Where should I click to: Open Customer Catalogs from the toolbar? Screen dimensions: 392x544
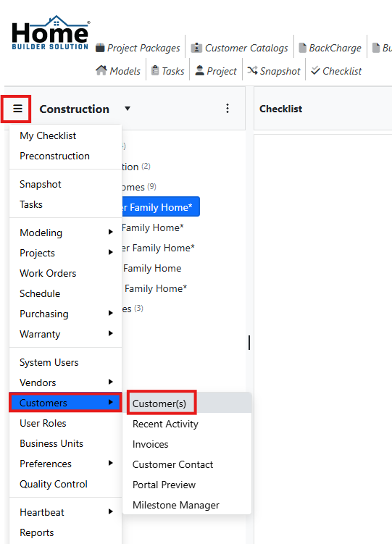click(239, 48)
